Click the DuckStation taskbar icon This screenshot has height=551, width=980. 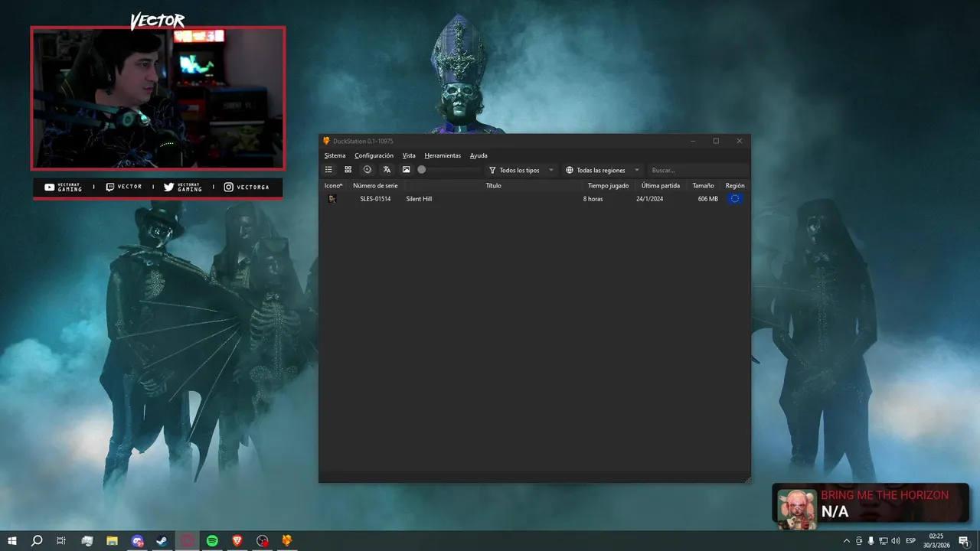click(287, 540)
